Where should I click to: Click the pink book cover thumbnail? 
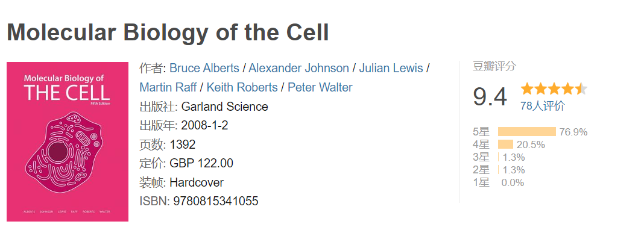pyautogui.click(x=68, y=142)
